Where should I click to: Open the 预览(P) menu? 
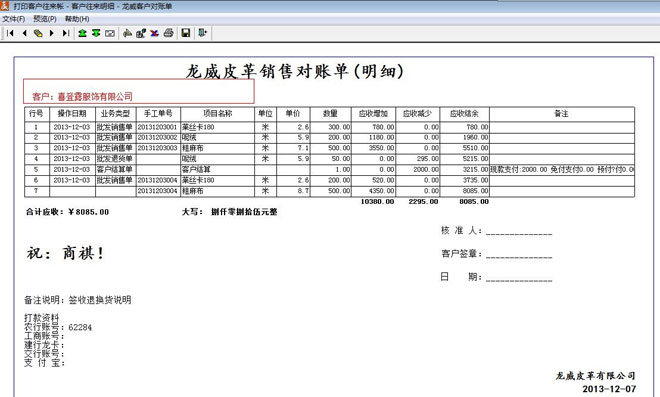(x=45, y=19)
